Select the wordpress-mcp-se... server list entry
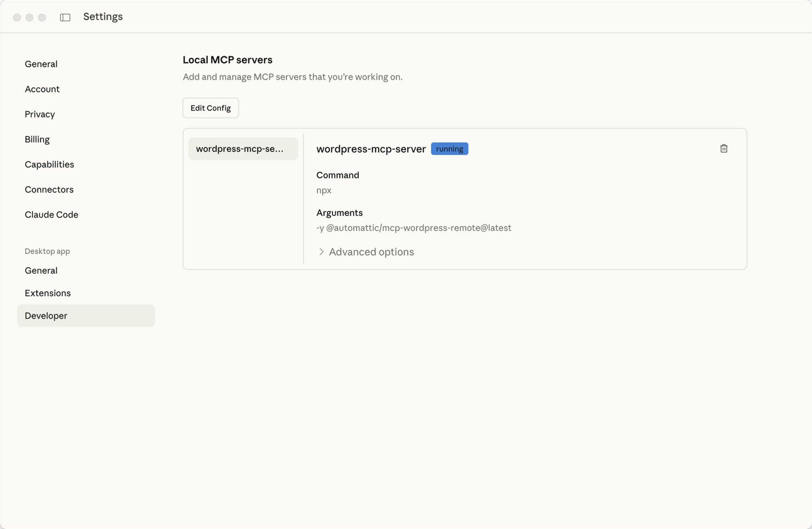Screen dimensions: 812x529 [243, 149]
